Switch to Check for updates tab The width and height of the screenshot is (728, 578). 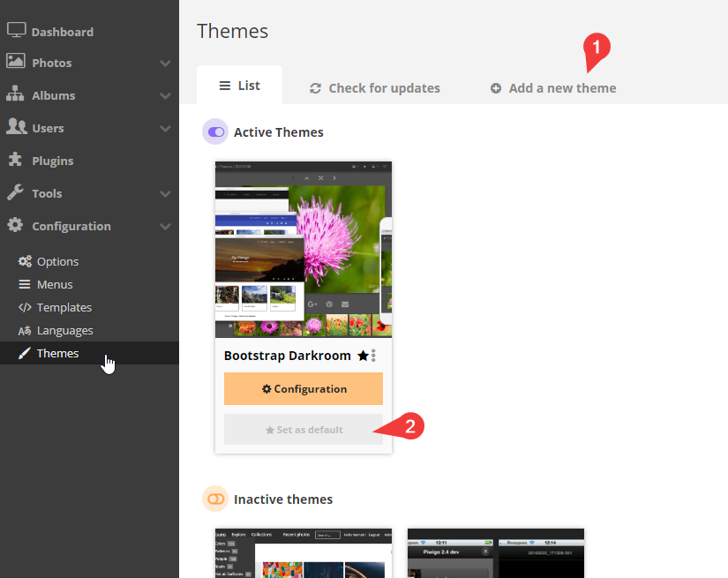(x=375, y=87)
